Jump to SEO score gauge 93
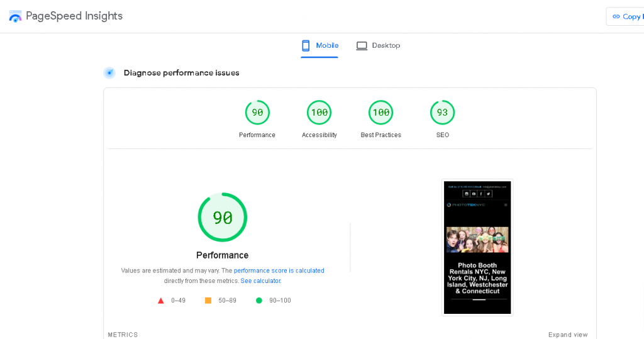 442,112
